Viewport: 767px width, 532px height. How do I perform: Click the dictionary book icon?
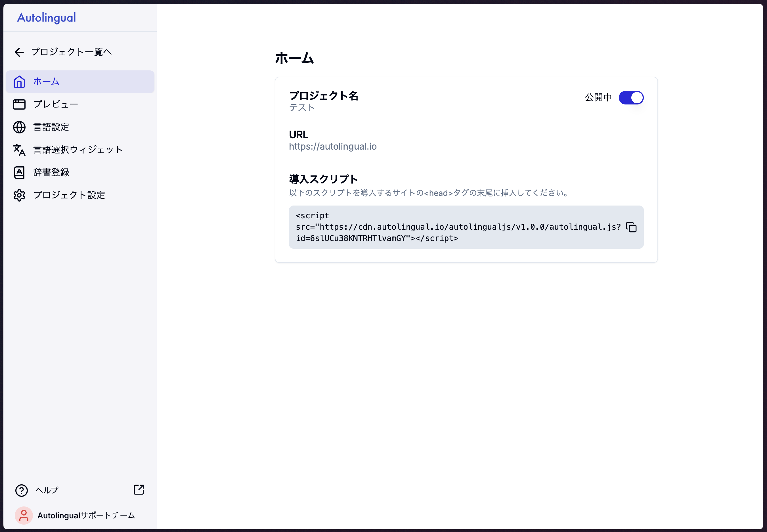[x=19, y=172]
